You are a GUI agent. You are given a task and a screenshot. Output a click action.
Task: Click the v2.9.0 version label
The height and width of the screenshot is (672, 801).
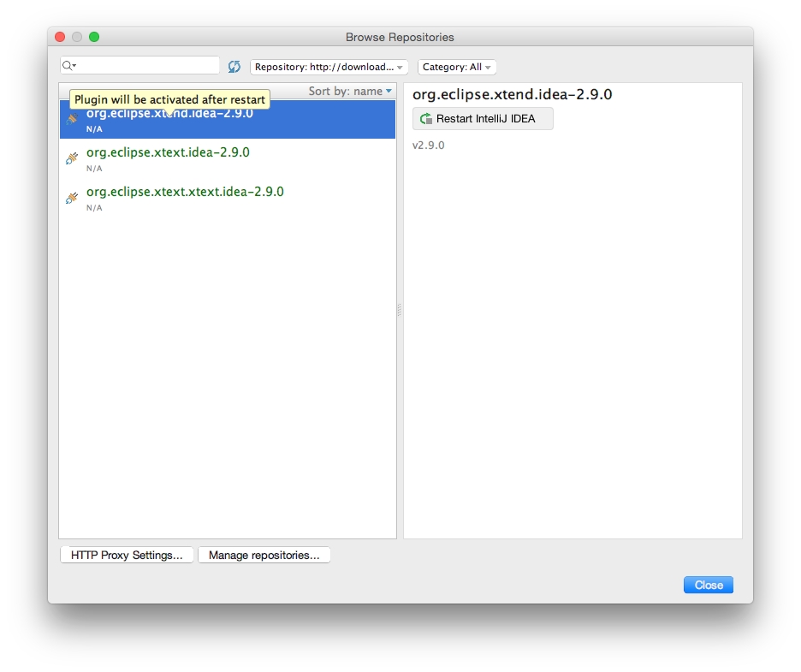point(430,145)
